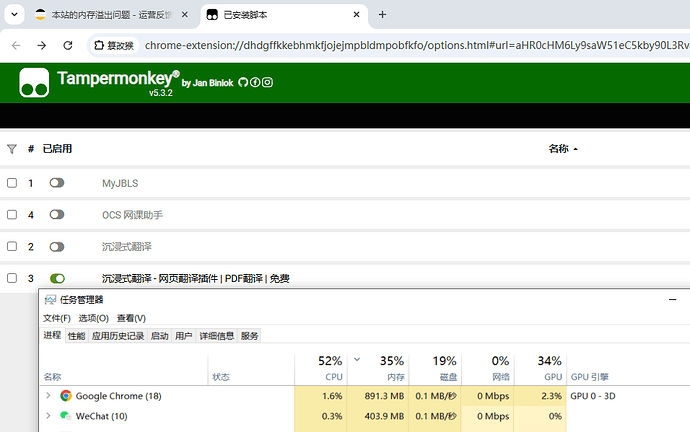
Task: Click the Tampermonkey logo
Action: click(x=34, y=83)
